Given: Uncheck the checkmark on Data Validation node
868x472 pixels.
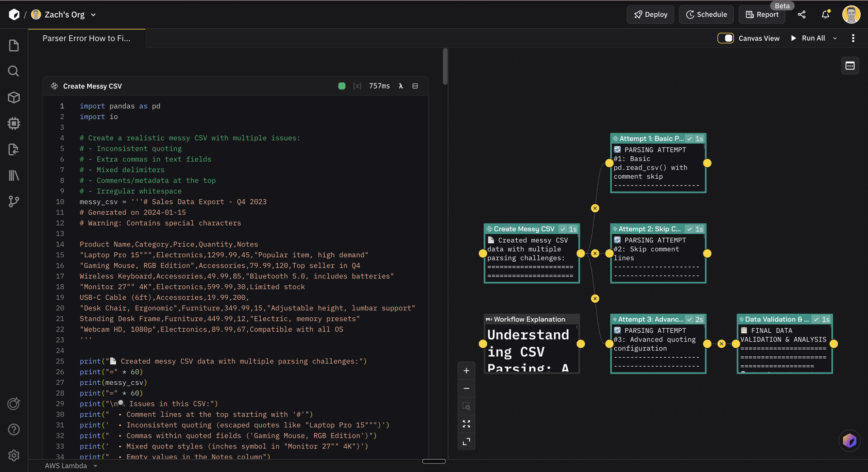Looking at the screenshot, I should [816, 319].
